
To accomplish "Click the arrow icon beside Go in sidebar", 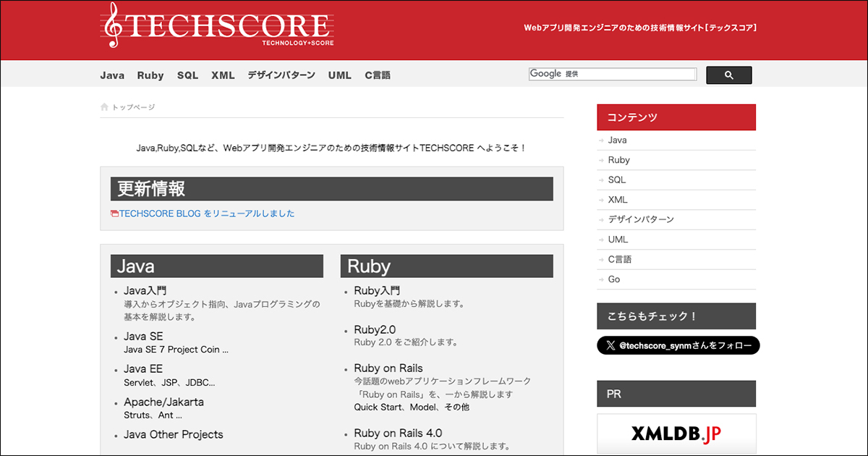I will click(603, 279).
